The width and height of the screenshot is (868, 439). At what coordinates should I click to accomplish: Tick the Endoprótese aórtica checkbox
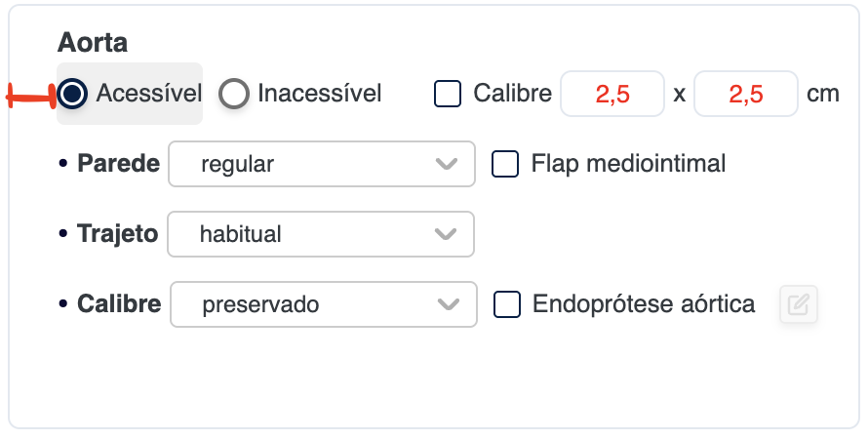[507, 304]
